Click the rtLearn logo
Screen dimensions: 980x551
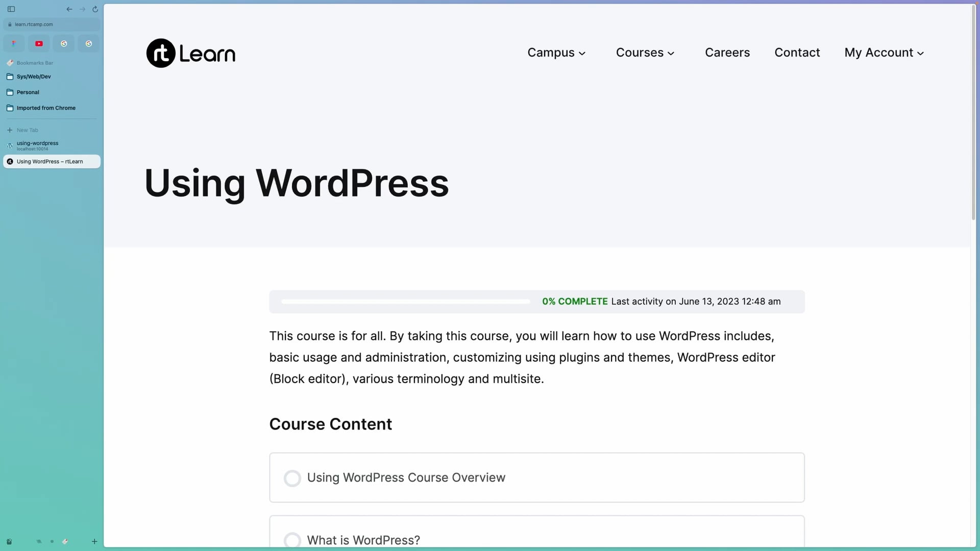[191, 53]
